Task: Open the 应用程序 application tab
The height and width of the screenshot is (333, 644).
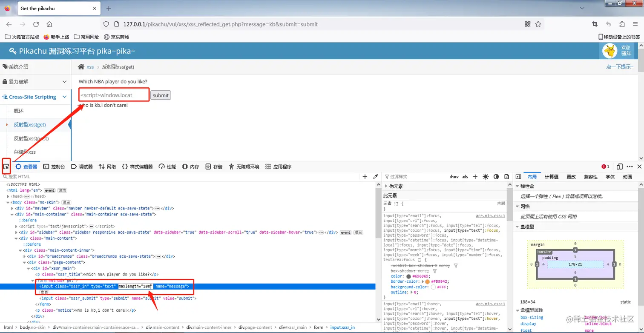Action: (x=278, y=166)
